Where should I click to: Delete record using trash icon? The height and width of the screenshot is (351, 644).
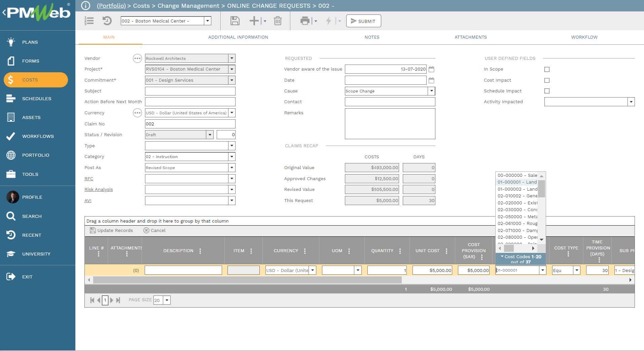click(278, 21)
